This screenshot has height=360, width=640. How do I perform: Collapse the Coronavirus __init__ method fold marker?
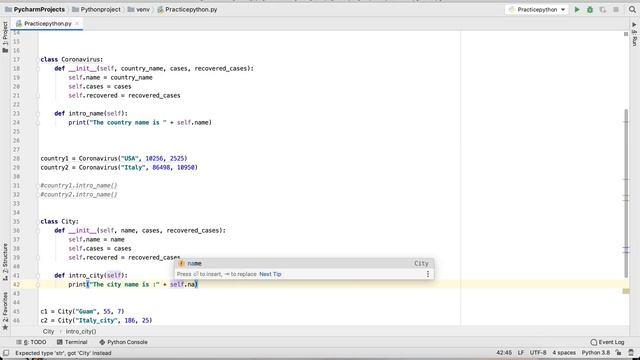(x=38, y=69)
